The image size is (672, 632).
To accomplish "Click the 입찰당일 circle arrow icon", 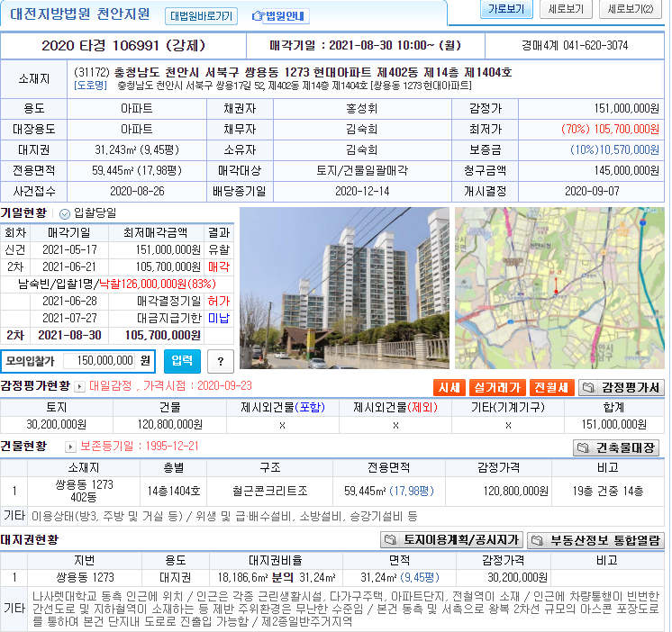I will tap(64, 213).
